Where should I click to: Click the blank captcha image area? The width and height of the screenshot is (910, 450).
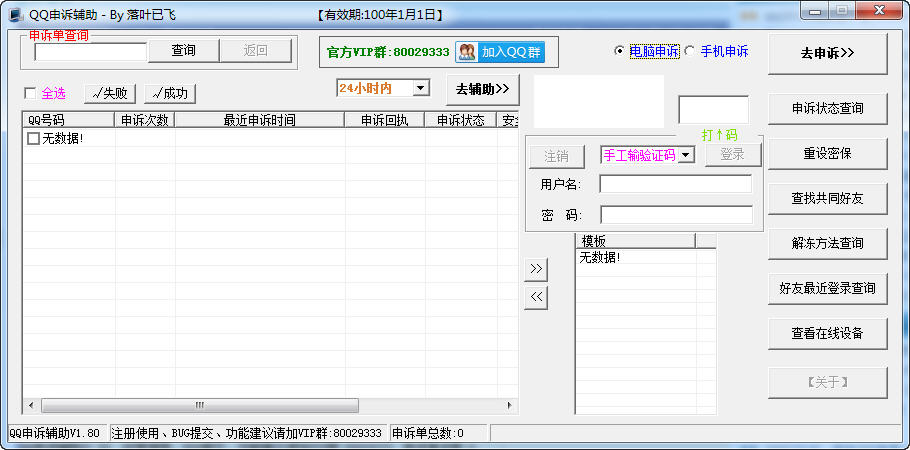pos(599,102)
